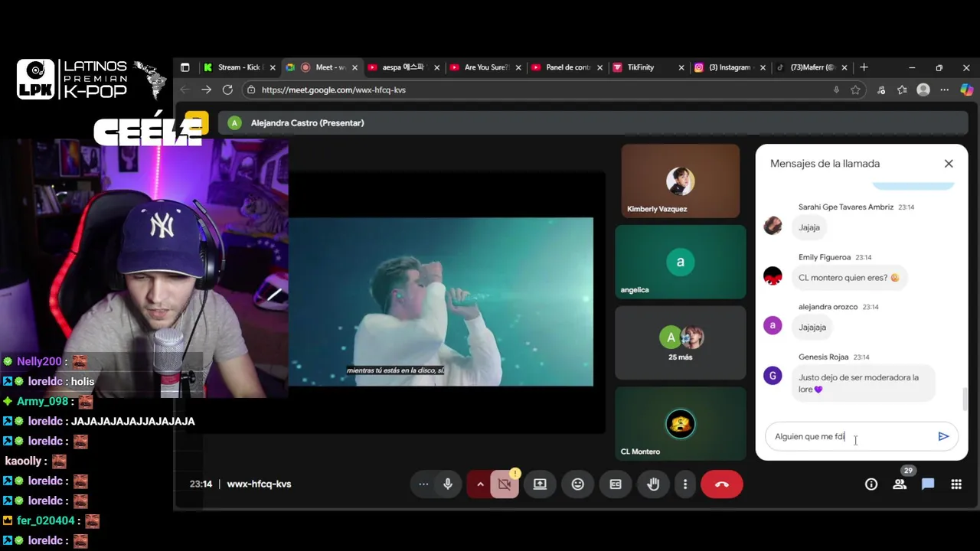Expand video settings chevron next to camera
This screenshot has width=980, height=551.
[480, 484]
